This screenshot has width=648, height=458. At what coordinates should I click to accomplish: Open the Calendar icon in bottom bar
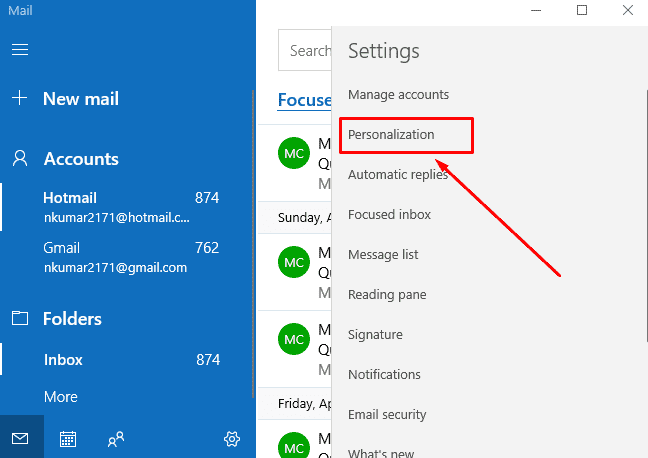[68, 438]
